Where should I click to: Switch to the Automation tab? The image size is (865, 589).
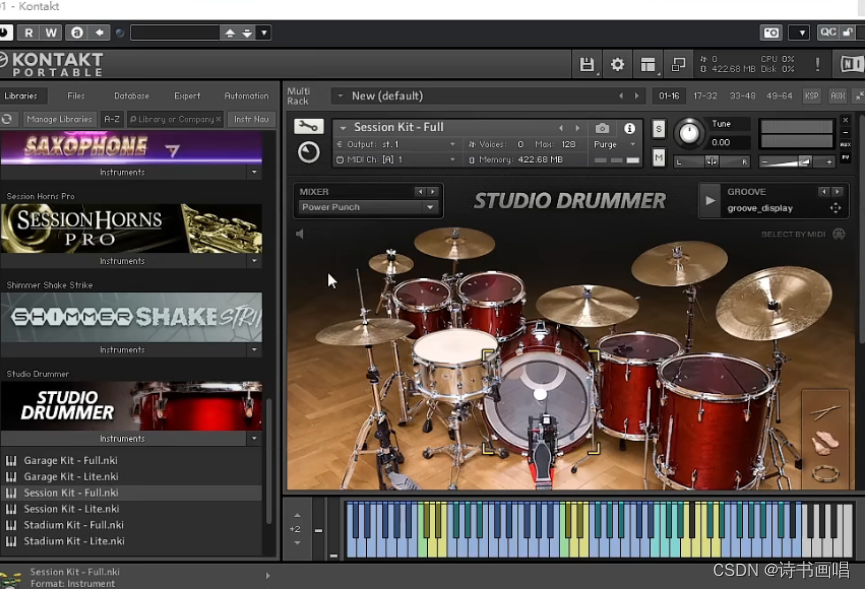pos(246,96)
